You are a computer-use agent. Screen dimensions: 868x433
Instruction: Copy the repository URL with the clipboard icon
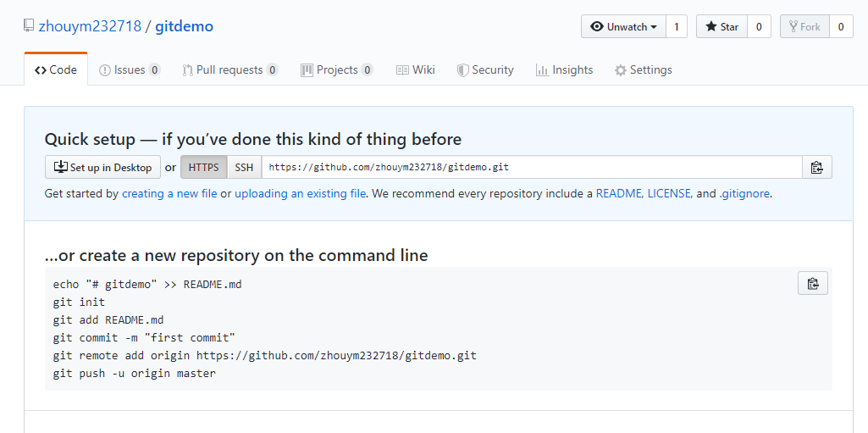[x=816, y=167]
